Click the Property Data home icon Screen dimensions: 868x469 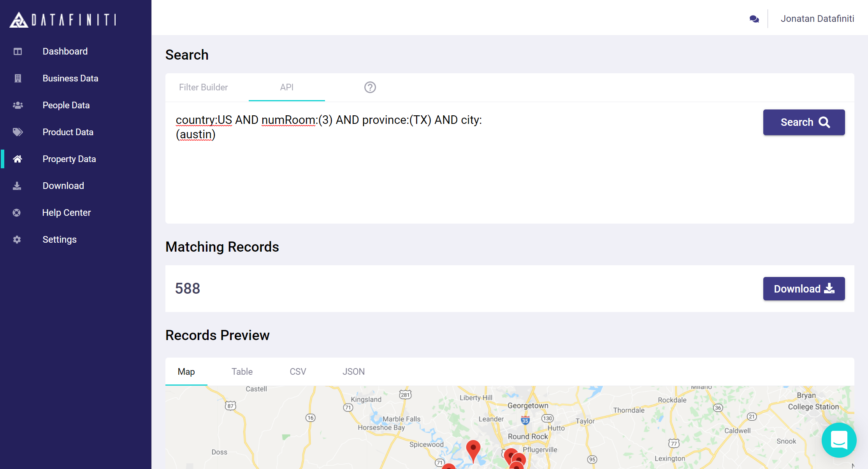click(x=18, y=159)
